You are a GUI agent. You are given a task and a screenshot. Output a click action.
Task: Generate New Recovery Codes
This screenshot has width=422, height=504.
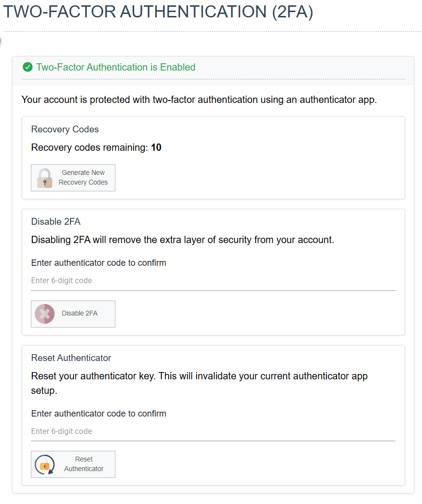pyautogui.click(x=73, y=178)
